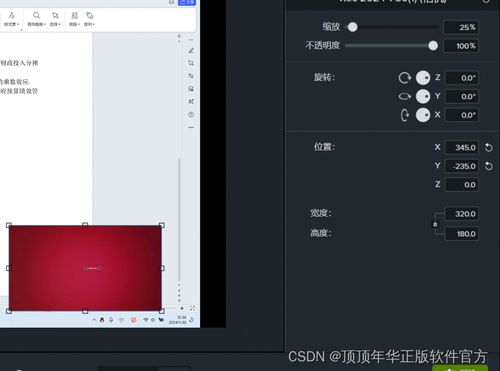Screen dimensions: 500x371
Task: Open the search magnifier dropdown in document toolbar
Action: [36, 19]
